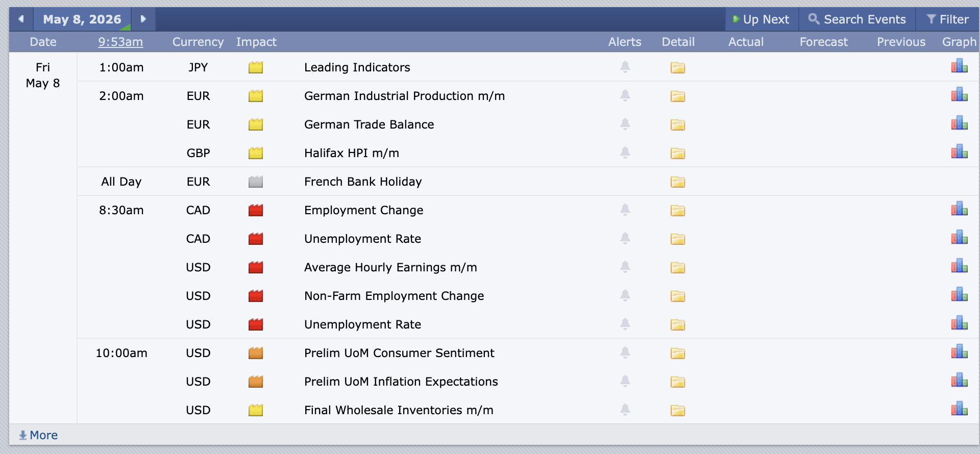Go to next day with right arrow
The width and height of the screenshot is (980, 454).
click(x=143, y=19)
